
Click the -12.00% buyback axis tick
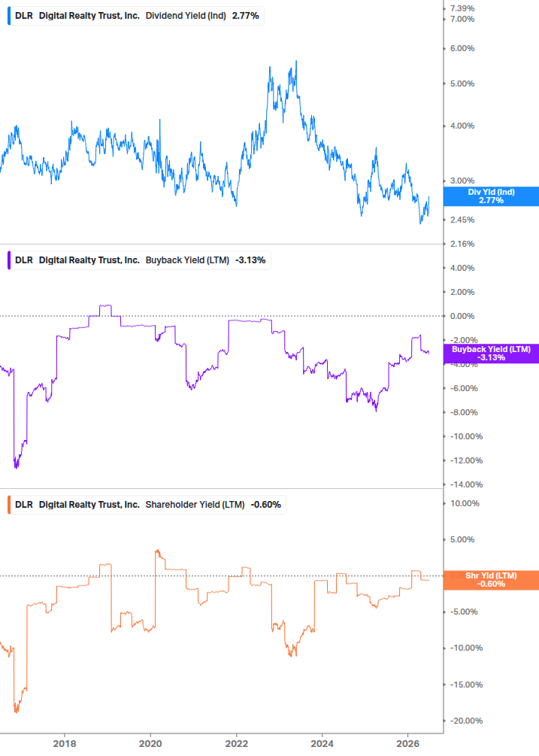click(466, 461)
